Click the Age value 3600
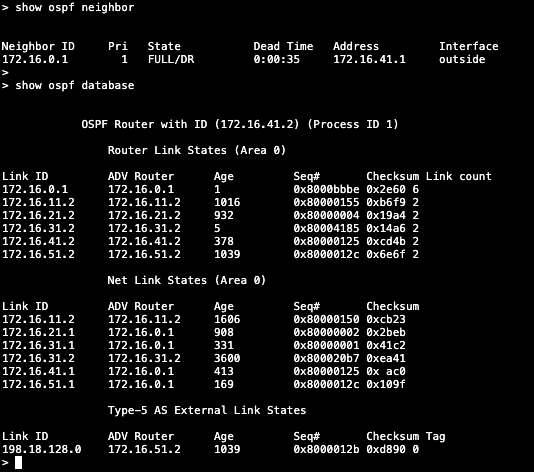534x472 pixels. click(227, 358)
